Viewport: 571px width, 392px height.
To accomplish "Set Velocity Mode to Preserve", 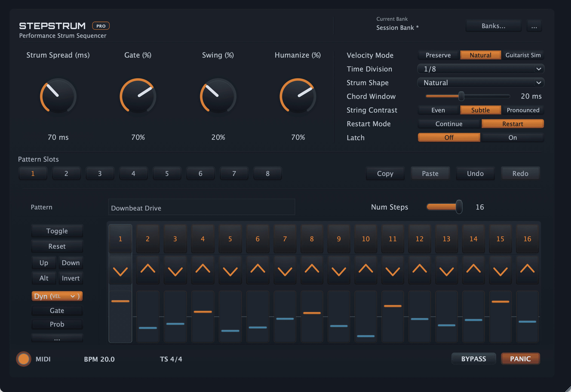I will point(438,55).
